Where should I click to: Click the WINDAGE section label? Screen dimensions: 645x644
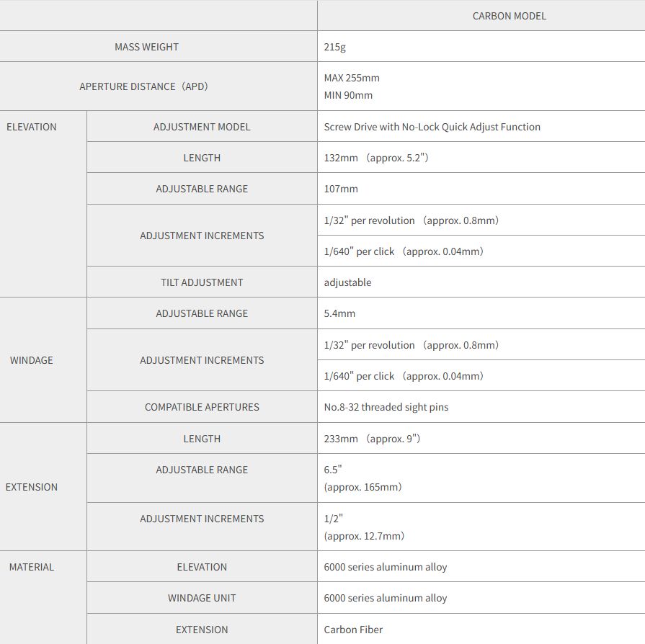(x=31, y=360)
